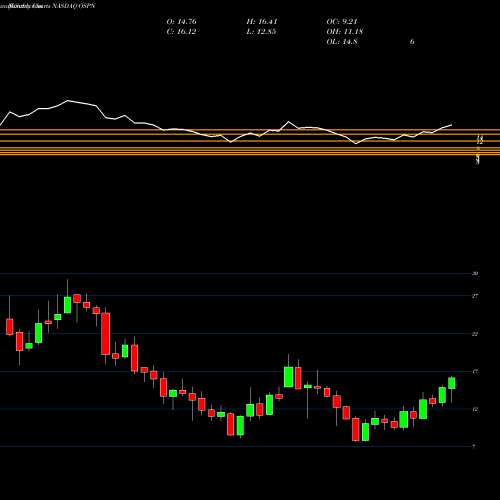
Task: Click the 22 price axis label
Action: pos(476,334)
